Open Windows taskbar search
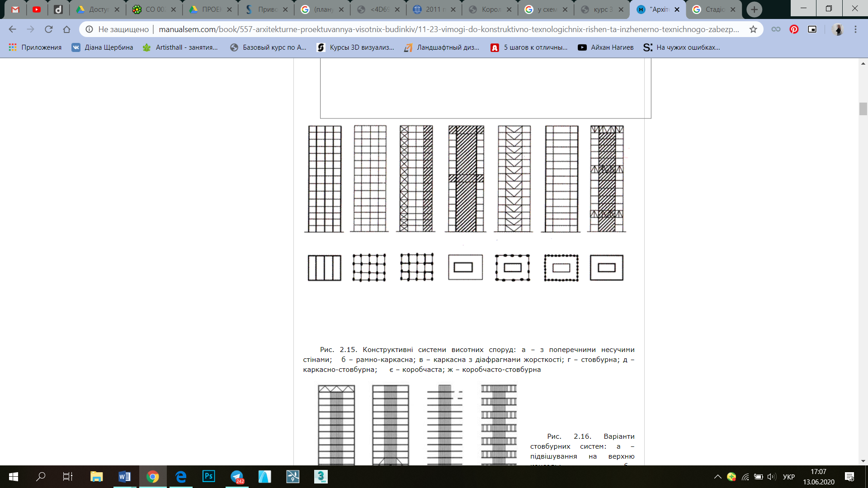This screenshot has width=868, height=488. click(x=41, y=477)
